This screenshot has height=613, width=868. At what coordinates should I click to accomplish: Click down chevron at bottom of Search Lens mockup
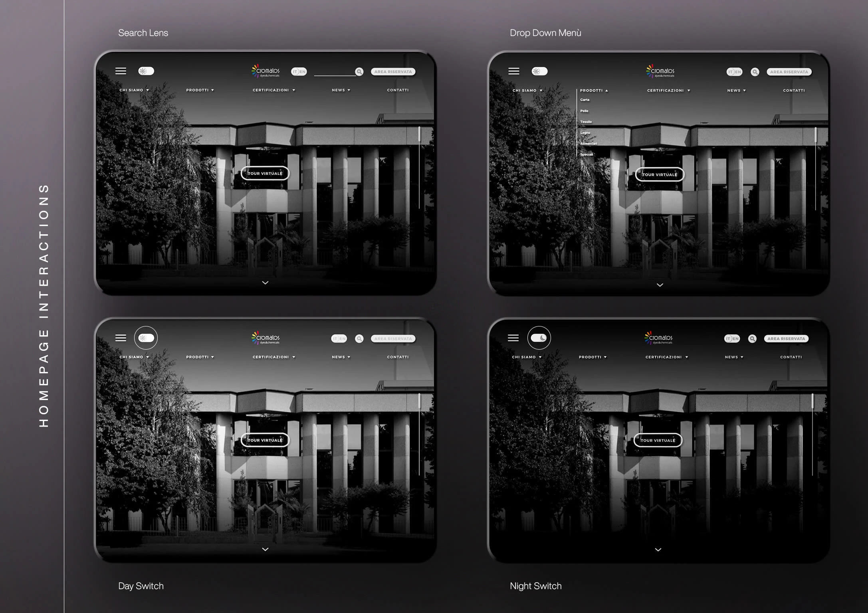coord(265,283)
